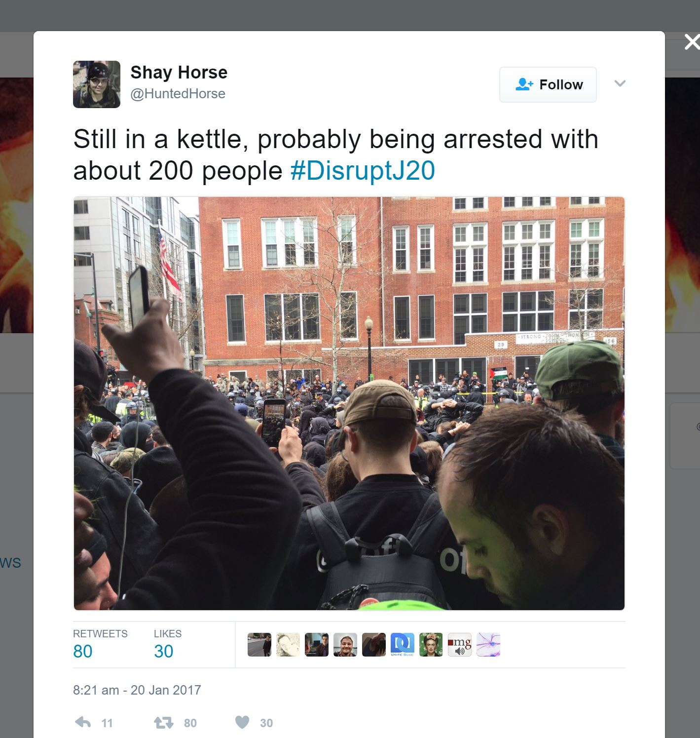Screen dimensions: 700x738
Task: Click the mg speaker liker avatar
Action: click(460, 645)
